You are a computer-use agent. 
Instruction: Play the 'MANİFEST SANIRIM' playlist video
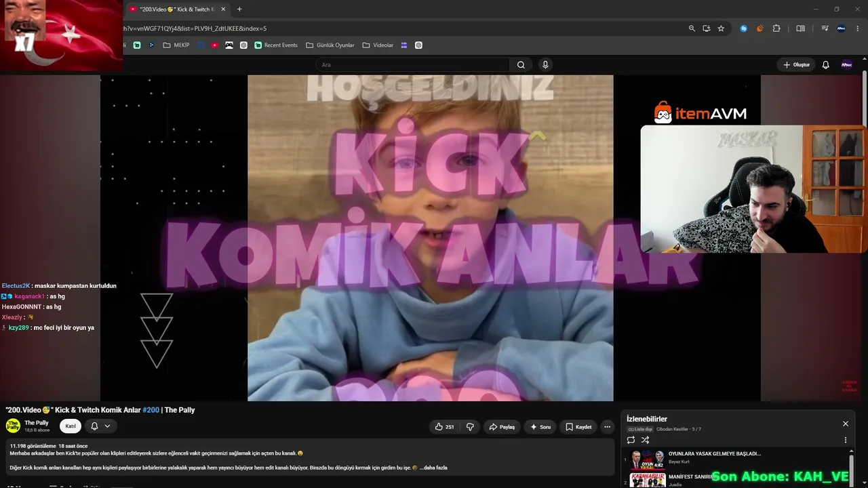[x=693, y=476]
